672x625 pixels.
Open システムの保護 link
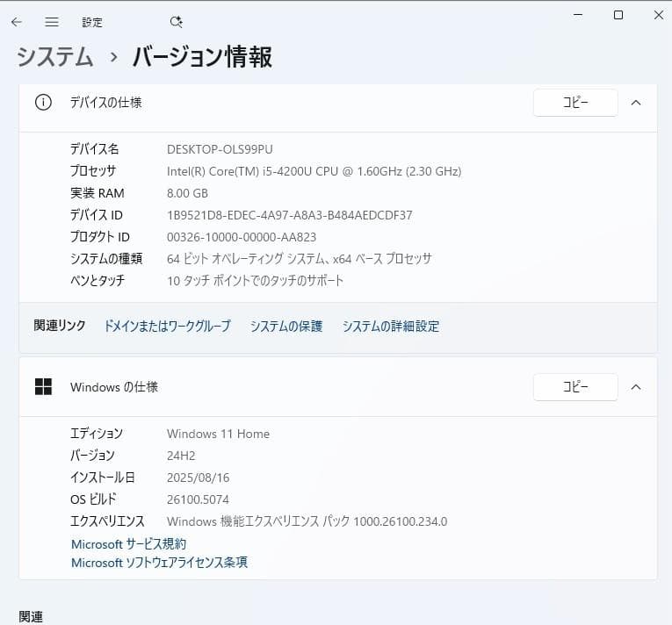[x=286, y=326]
